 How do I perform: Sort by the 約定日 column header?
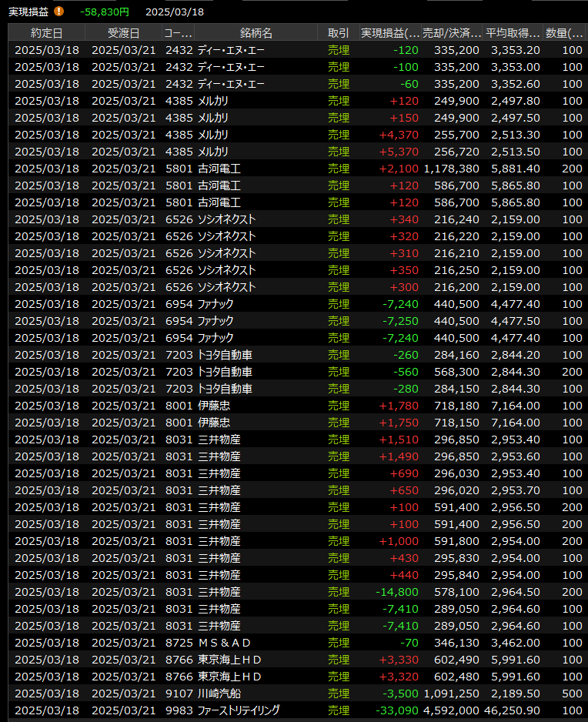(x=47, y=33)
